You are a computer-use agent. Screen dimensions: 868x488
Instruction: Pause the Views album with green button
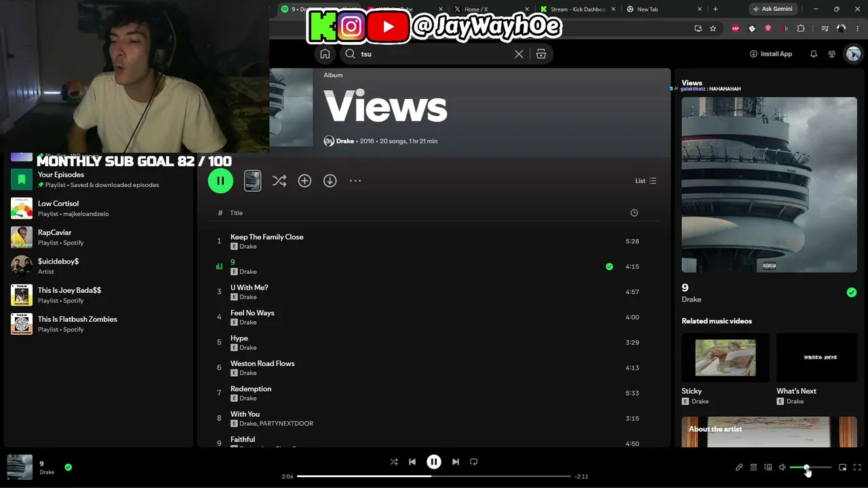click(220, 181)
